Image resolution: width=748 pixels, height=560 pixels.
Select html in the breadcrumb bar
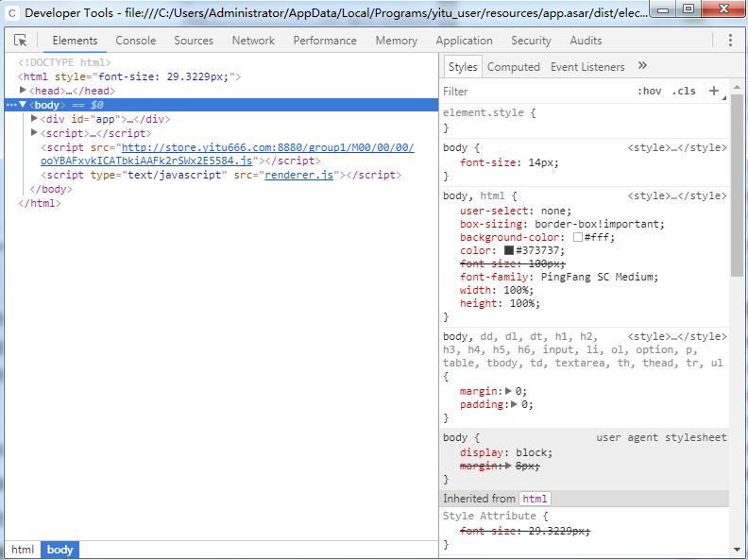(23, 550)
